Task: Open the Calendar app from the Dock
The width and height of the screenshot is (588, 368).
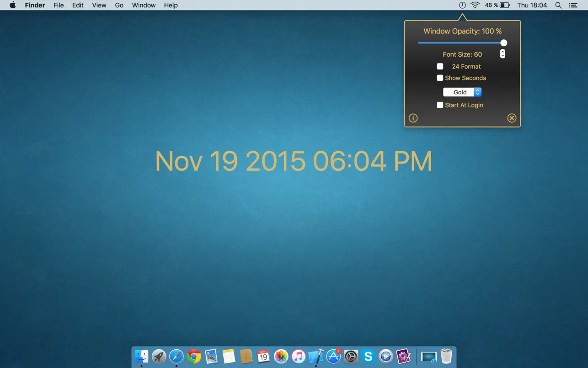Action: tap(263, 356)
